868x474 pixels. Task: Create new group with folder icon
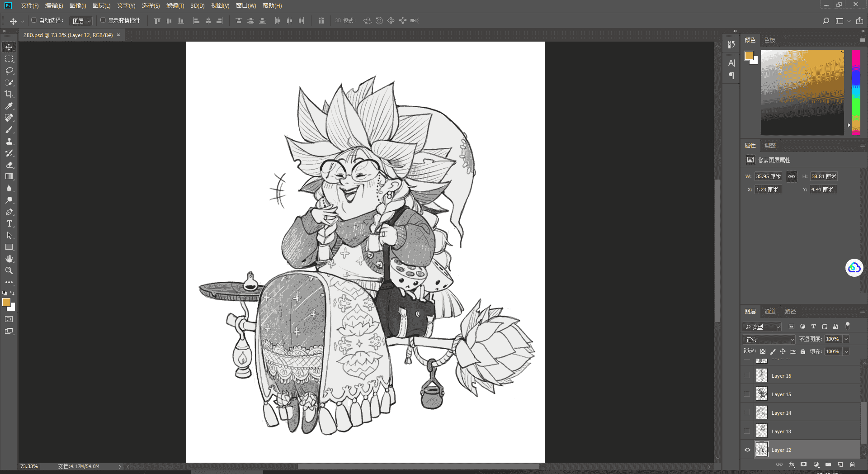tap(828, 465)
